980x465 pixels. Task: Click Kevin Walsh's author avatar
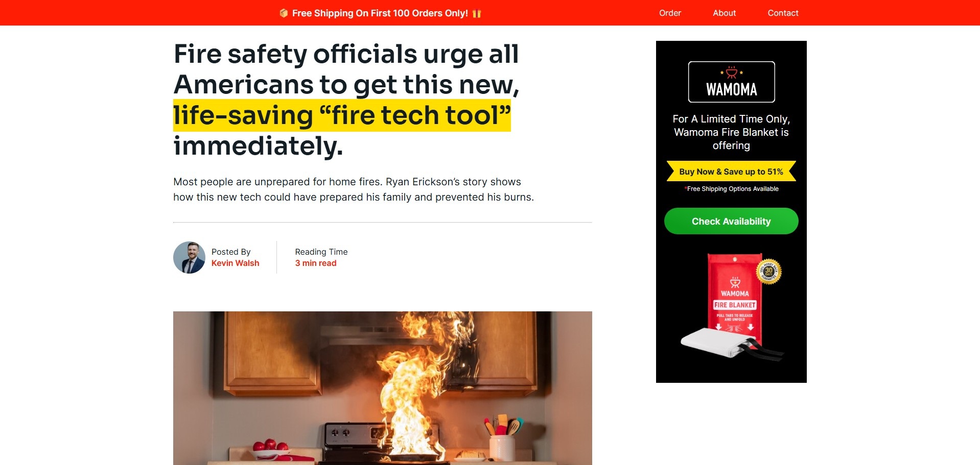point(189,257)
